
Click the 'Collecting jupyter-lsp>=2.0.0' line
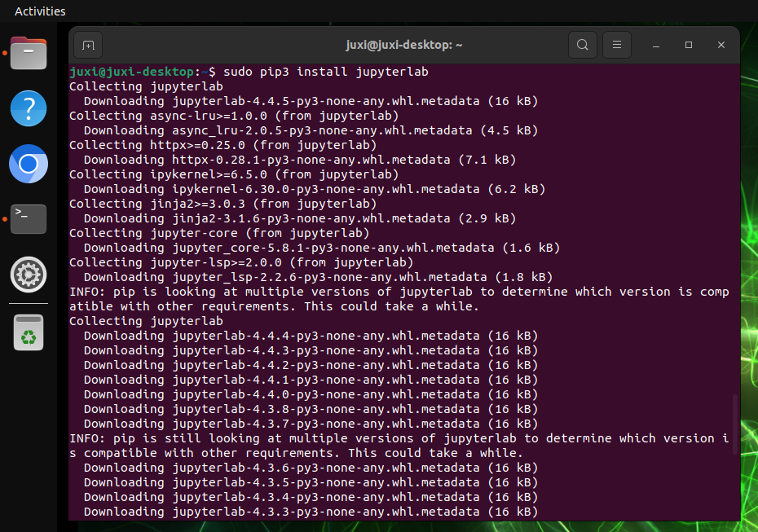[241, 262]
